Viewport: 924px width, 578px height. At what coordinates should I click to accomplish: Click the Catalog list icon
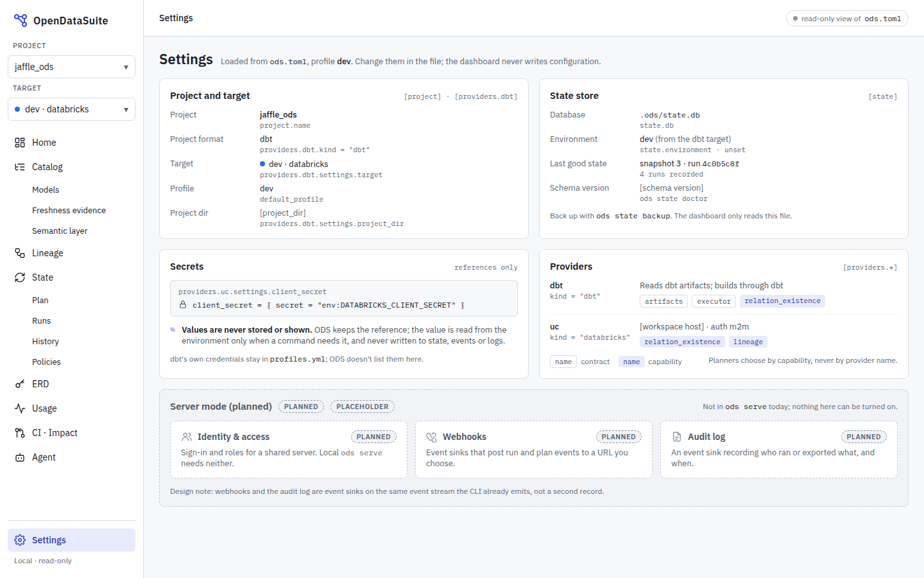coord(20,167)
